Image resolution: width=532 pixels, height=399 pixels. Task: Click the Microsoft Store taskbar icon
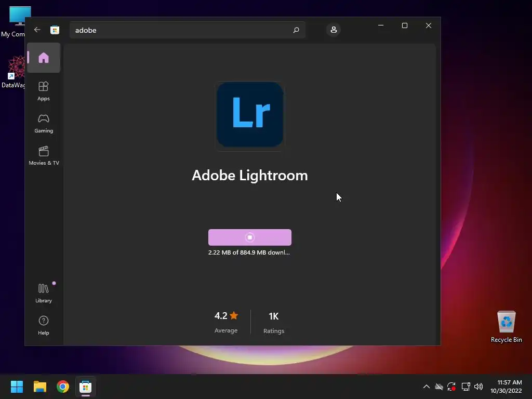click(x=86, y=387)
